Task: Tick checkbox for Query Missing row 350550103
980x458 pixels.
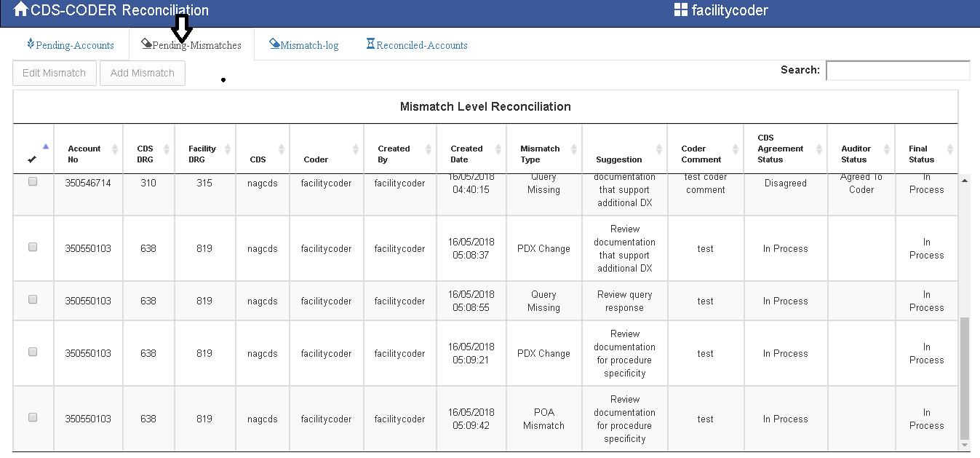Action: coord(33,299)
